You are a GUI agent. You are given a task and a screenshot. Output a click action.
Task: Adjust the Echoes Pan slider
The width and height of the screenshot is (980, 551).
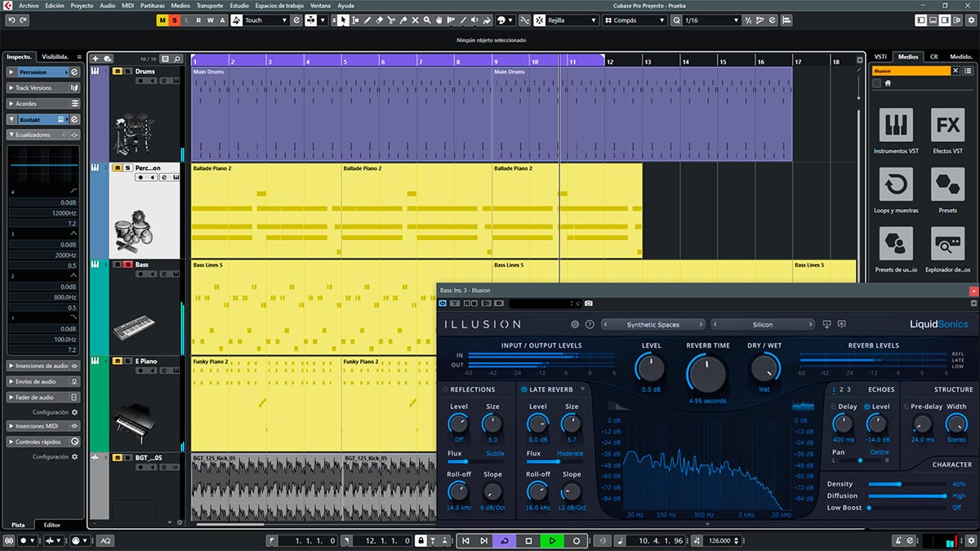coord(859,460)
